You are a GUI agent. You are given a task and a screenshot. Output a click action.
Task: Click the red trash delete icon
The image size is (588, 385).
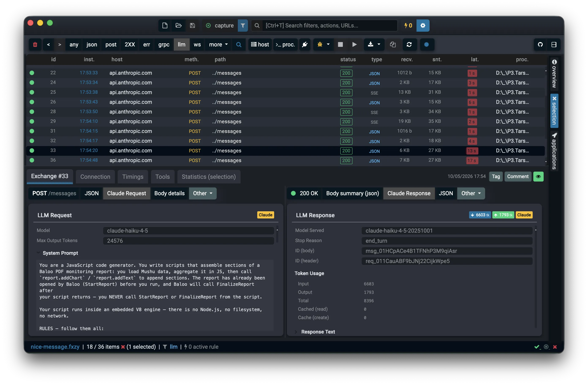point(35,45)
